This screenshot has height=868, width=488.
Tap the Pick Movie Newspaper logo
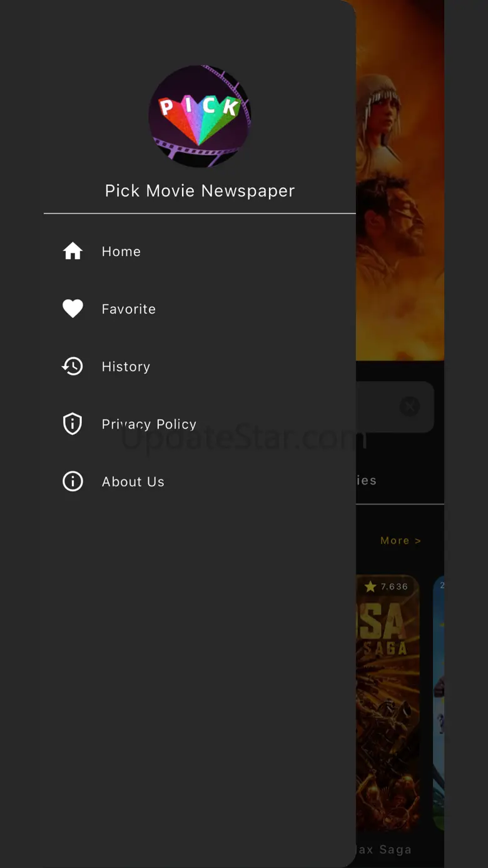click(x=200, y=116)
